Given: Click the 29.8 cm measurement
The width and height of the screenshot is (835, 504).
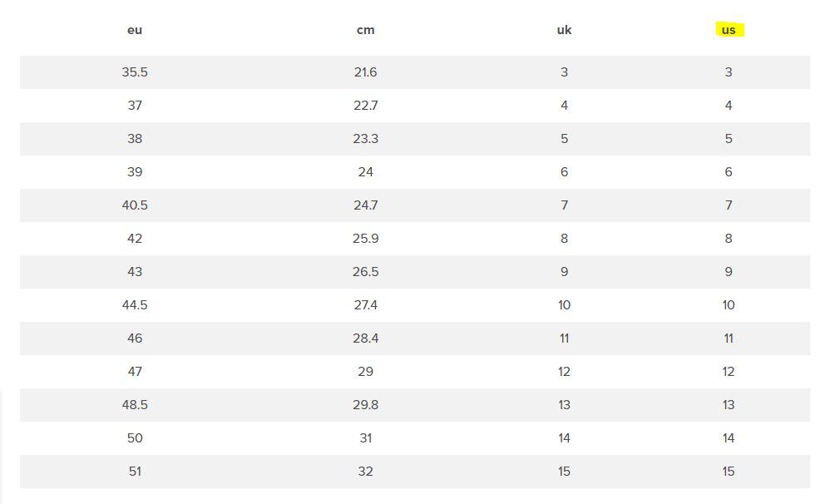Looking at the screenshot, I should (365, 405).
